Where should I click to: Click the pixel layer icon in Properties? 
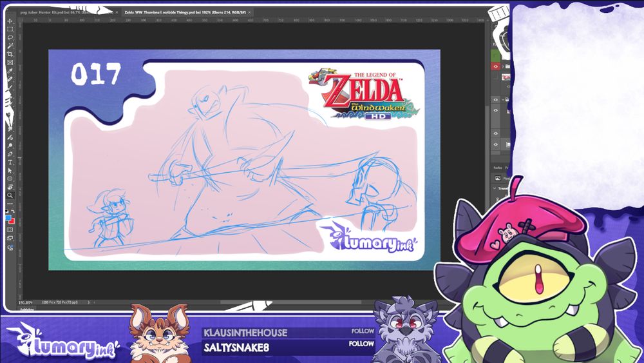[498, 178]
